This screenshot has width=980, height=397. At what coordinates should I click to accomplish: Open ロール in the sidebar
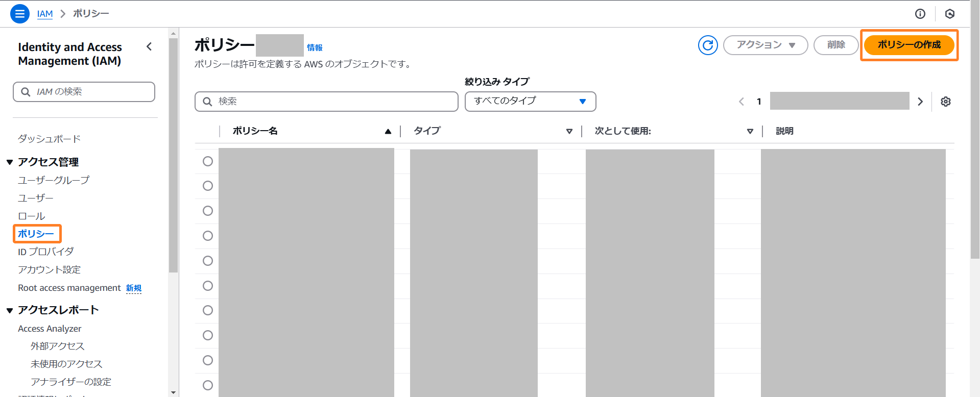tap(32, 216)
